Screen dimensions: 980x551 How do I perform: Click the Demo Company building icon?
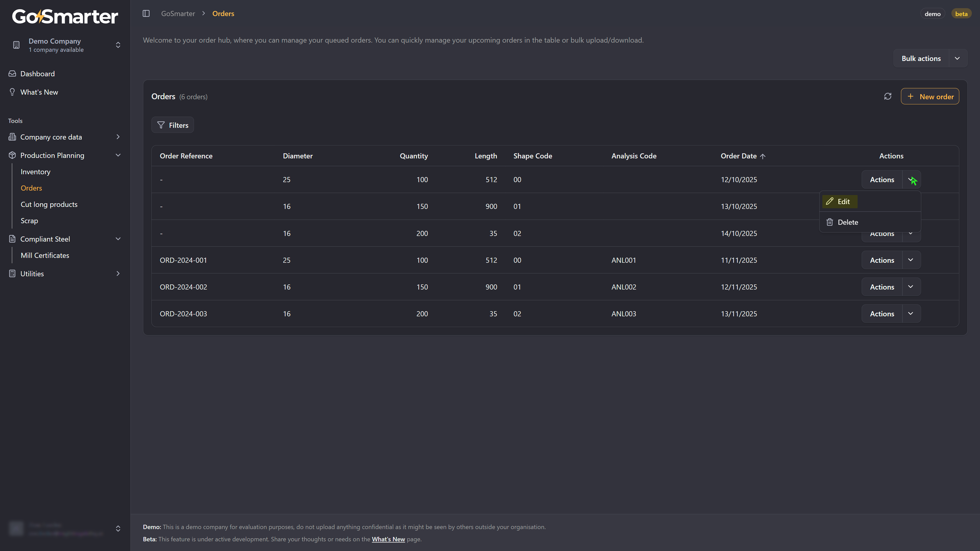click(16, 45)
